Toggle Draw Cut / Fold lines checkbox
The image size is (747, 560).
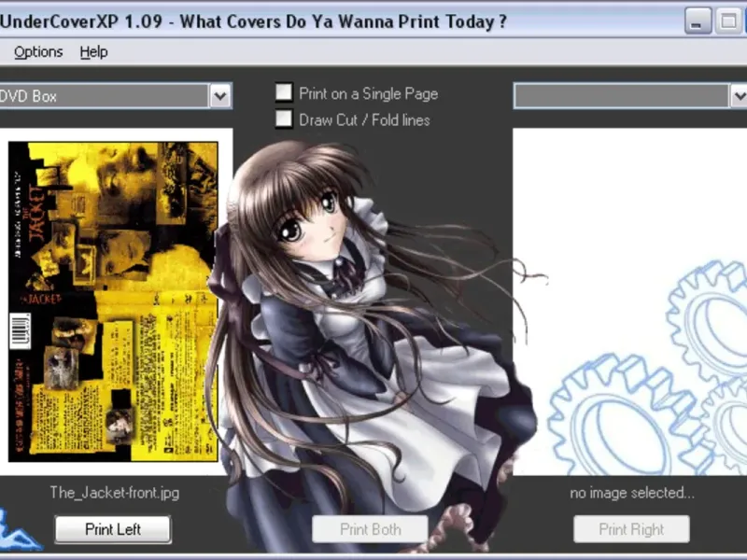pos(284,119)
